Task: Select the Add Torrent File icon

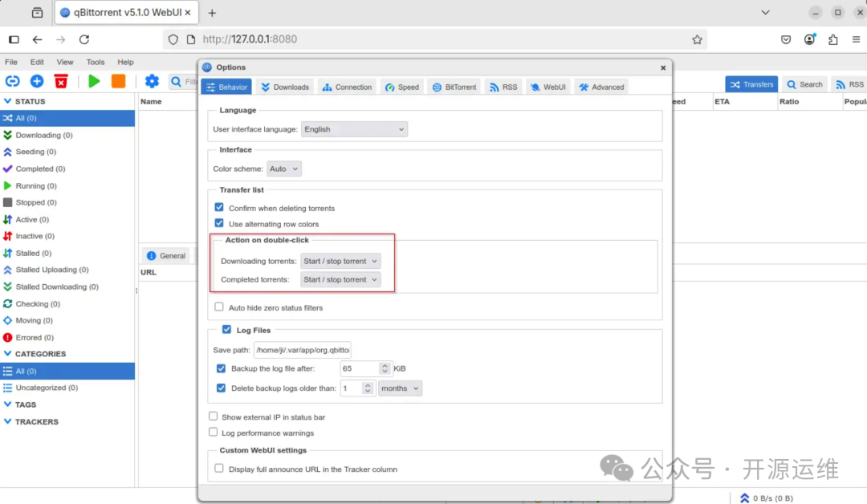Action: [x=35, y=80]
